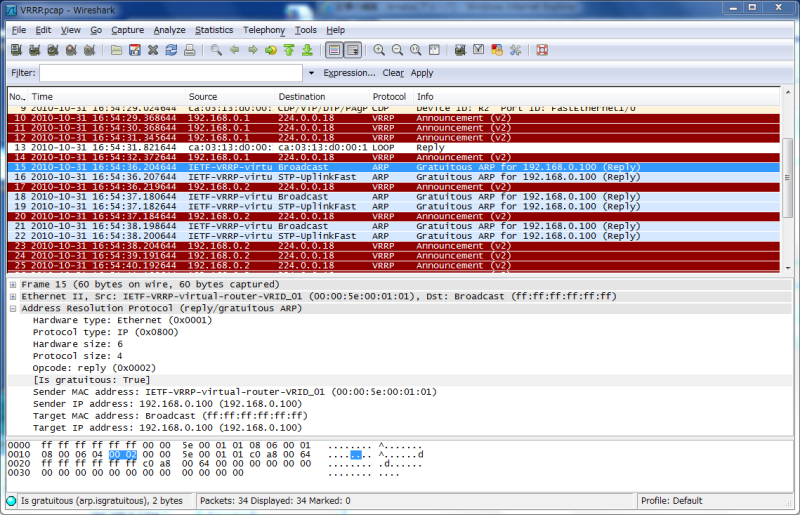
Task: Open the Telephony menu
Action: click(x=264, y=30)
